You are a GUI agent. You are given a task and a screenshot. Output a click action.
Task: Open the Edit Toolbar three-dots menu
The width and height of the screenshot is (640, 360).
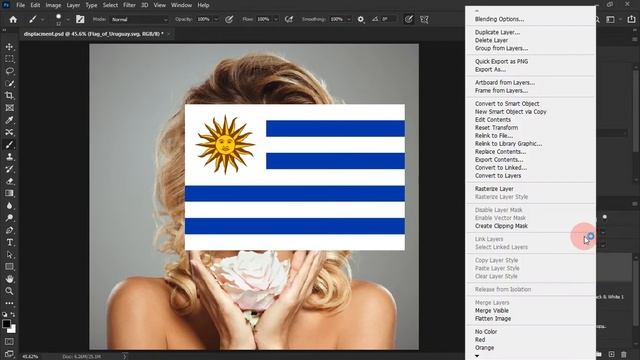point(9,303)
